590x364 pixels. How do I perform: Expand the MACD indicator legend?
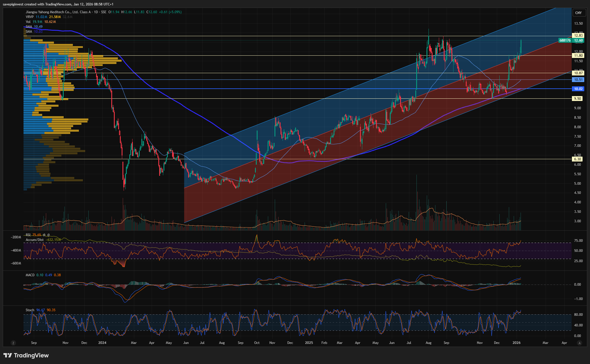30,275
